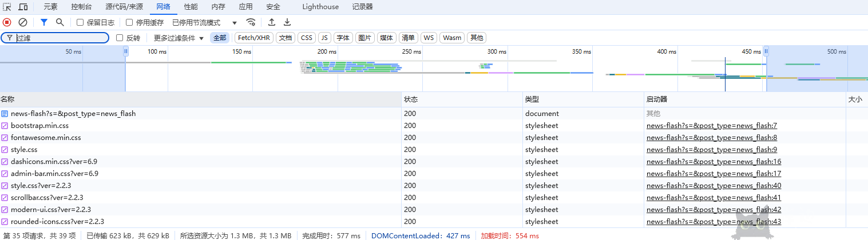Image resolution: width=868 pixels, height=240 pixels.
Task: Sort by the 启动器 column header
Action: [x=744, y=99]
